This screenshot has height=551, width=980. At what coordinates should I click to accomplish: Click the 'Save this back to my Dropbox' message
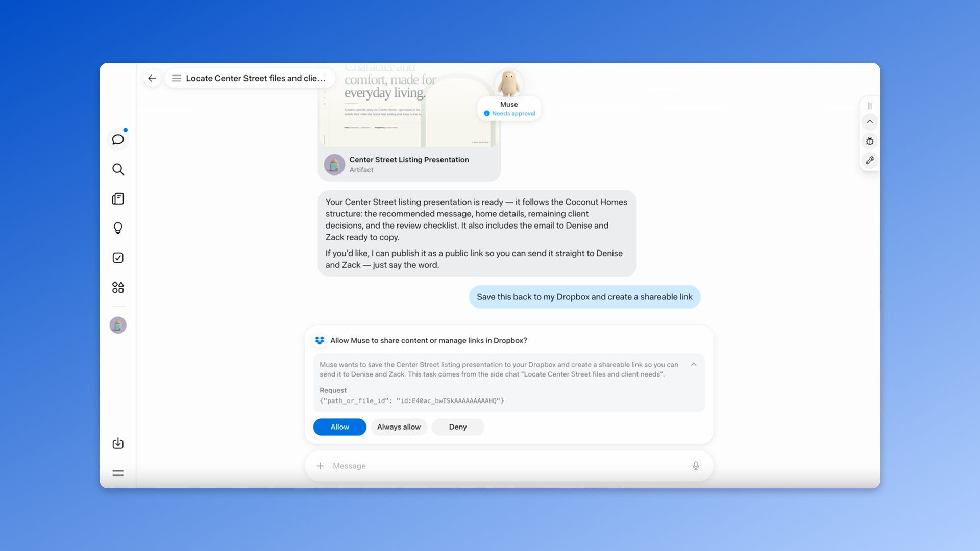coord(584,297)
